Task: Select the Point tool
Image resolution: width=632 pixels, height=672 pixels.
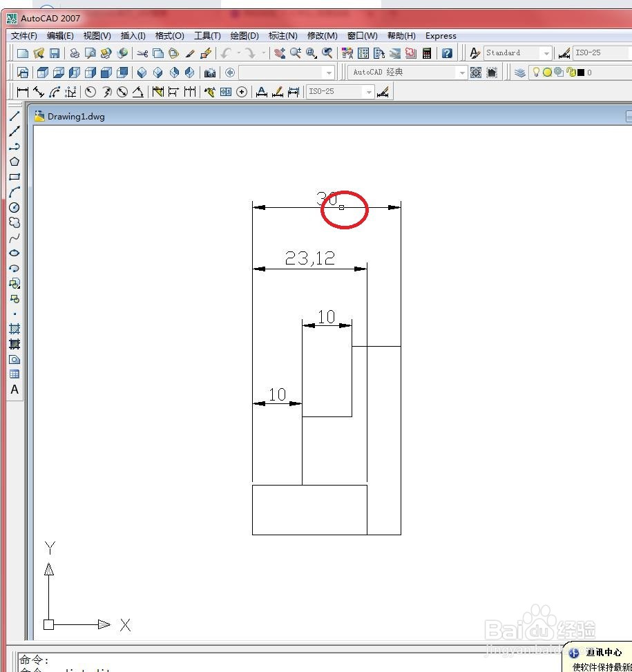Action: (14, 314)
